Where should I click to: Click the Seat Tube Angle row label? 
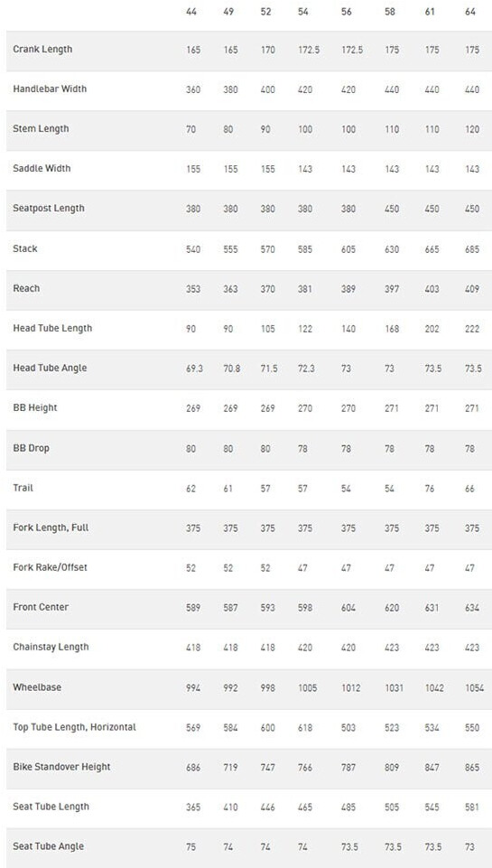click(49, 846)
